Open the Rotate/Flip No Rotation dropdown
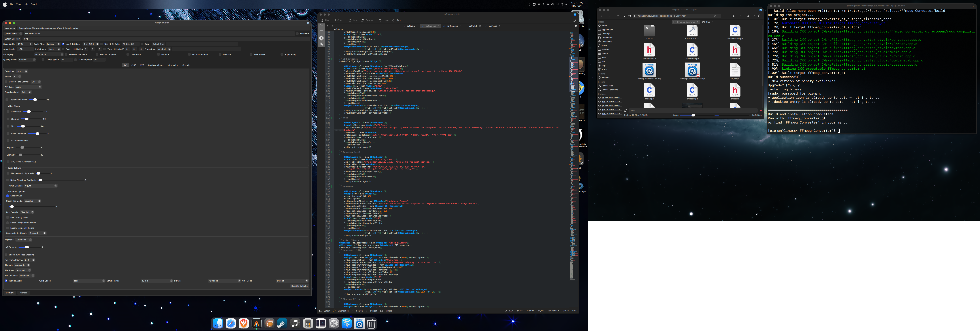Screen dimensions: 980x331 (48, 54)
